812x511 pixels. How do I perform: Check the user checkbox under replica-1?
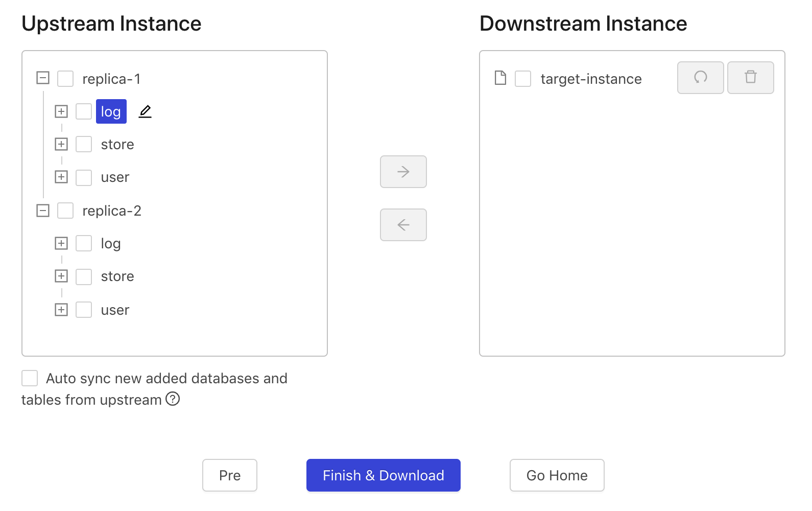[x=84, y=177]
